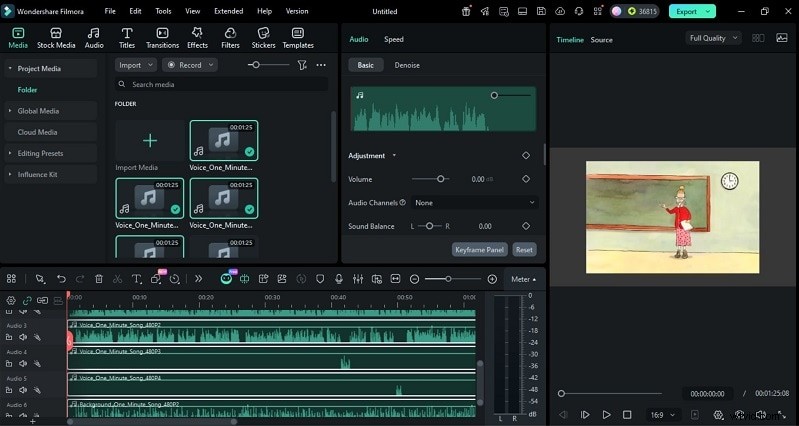
Task: Open the Tools menu
Action: coord(163,11)
